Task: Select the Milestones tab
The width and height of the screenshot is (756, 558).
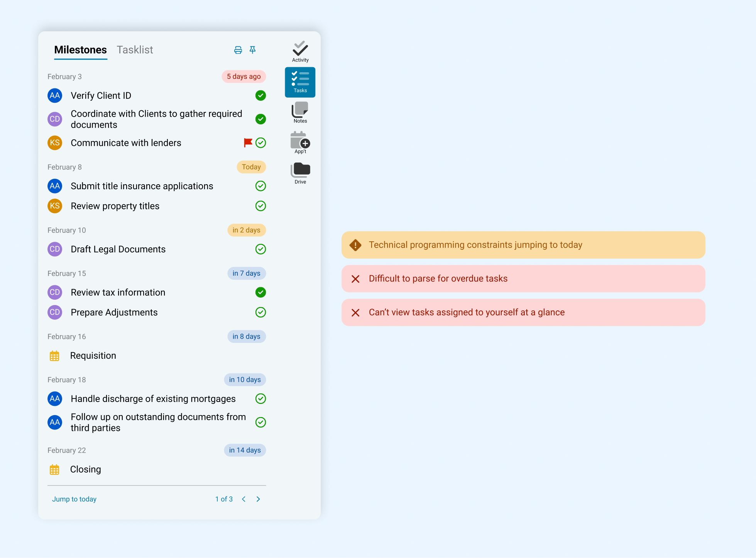Action: [80, 50]
